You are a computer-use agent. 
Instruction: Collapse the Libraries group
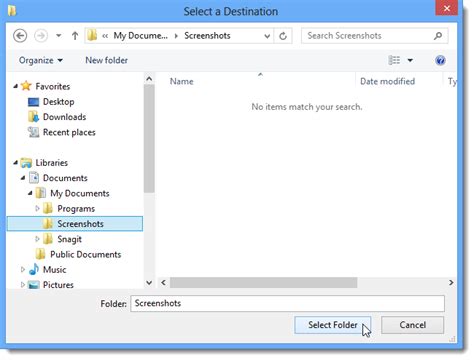click(x=16, y=163)
